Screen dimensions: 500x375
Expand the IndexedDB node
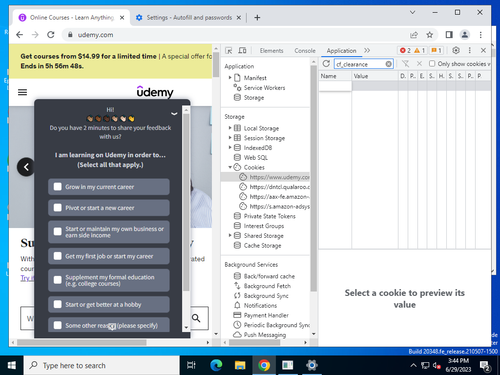pyautogui.click(x=230, y=147)
